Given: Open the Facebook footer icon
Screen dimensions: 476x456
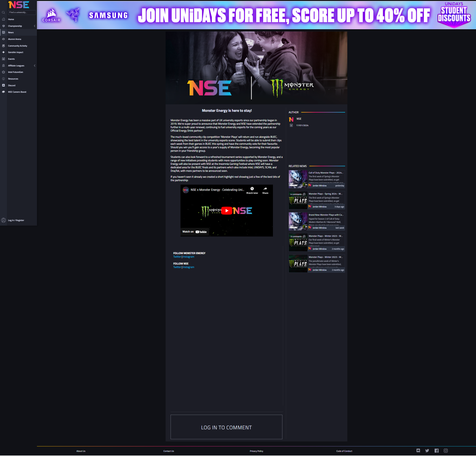Looking at the screenshot, I should click(x=436, y=451).
